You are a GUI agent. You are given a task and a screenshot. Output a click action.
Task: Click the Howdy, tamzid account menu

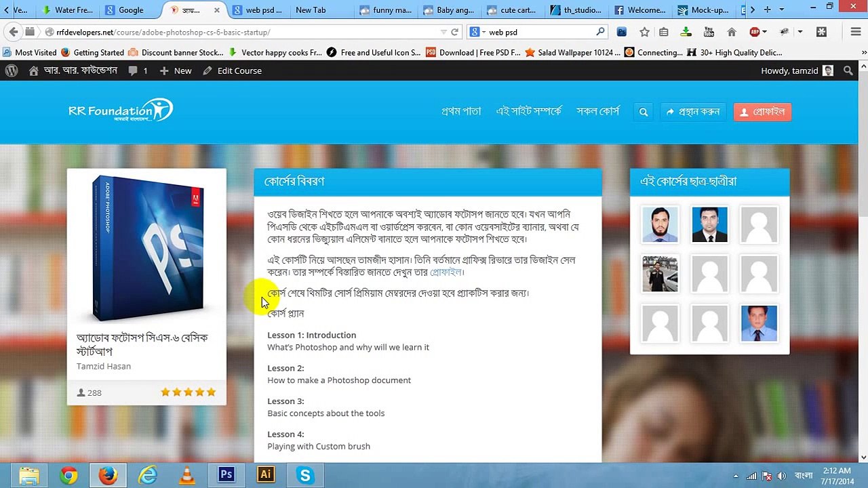click(797, 70)
